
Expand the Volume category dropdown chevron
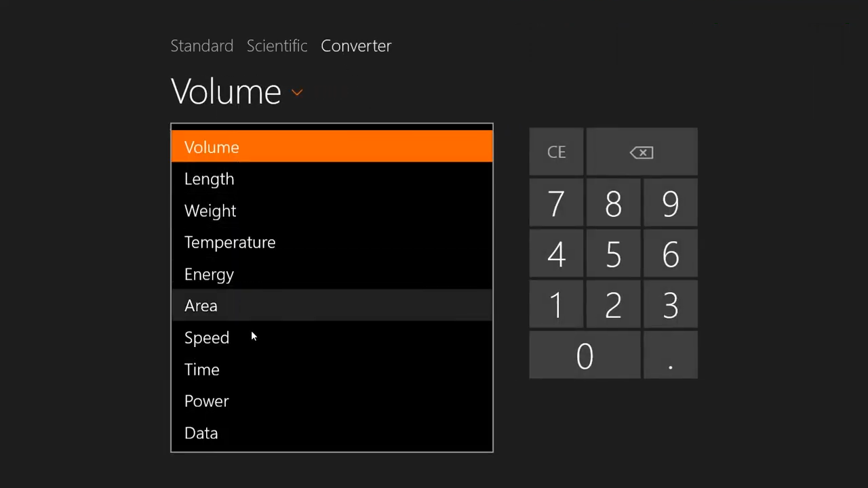pos(297,92)
